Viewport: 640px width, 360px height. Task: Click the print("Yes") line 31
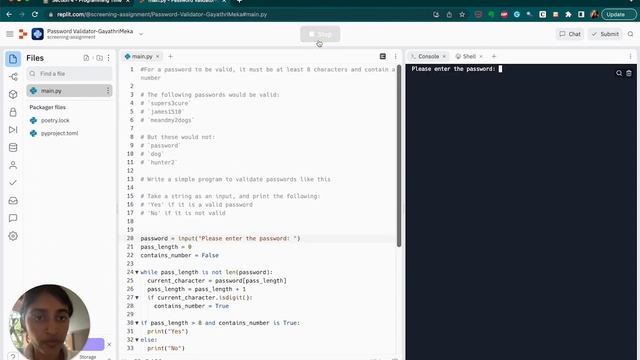pos(168,331)
